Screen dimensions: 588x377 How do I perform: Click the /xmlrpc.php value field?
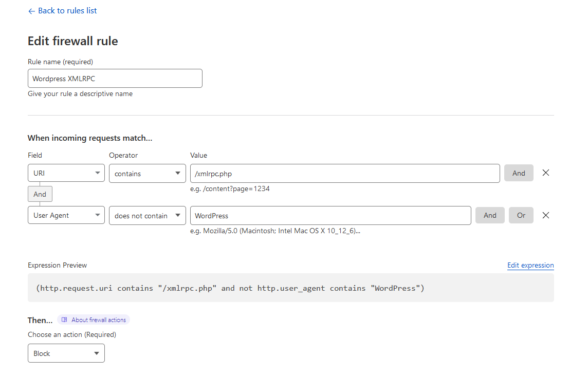click(x=345, y=174)
